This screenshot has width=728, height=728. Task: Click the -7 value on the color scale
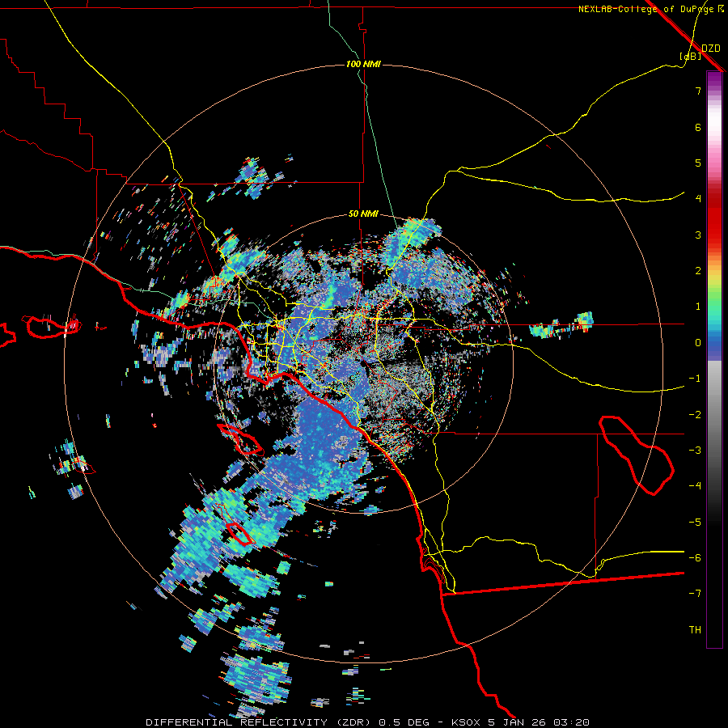coord(695,594)
